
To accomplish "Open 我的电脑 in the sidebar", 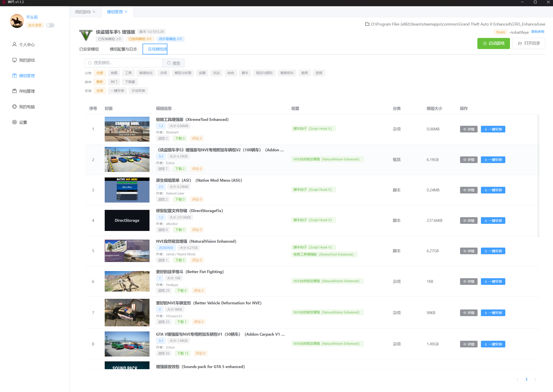I will [24, 107].
